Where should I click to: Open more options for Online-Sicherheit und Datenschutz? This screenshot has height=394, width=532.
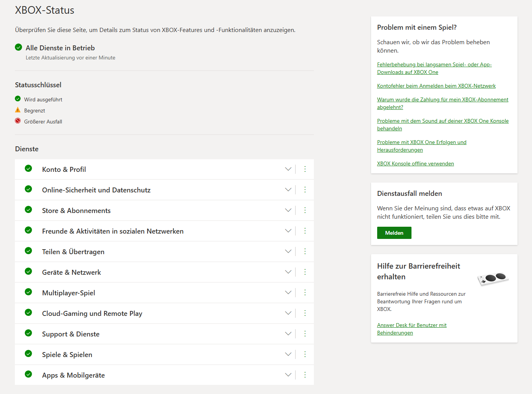305,190
